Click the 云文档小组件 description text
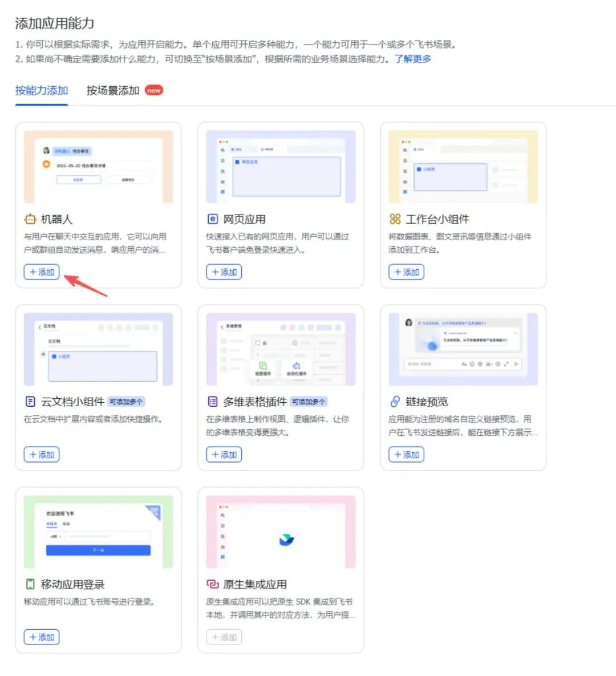Viewport: 616px width, 676px height. click(x=94, y=419)
